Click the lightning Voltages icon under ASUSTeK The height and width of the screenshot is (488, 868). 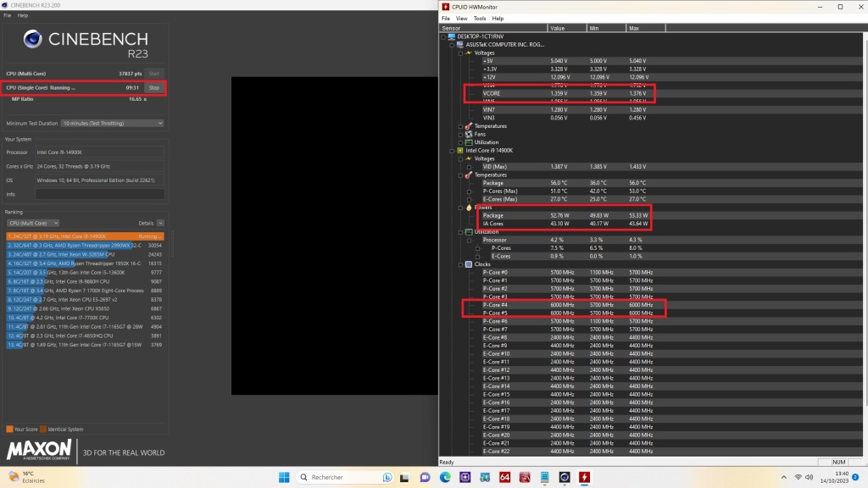click(x=469, y=53)
